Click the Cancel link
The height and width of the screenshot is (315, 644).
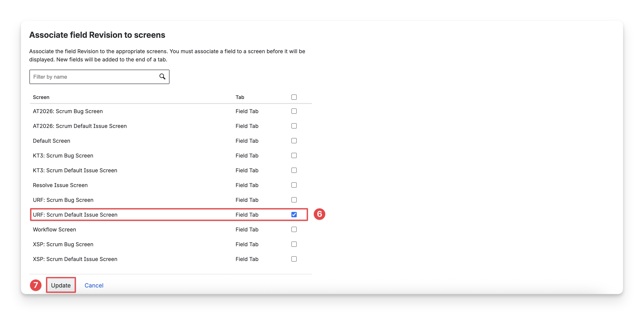pos(94,285)
